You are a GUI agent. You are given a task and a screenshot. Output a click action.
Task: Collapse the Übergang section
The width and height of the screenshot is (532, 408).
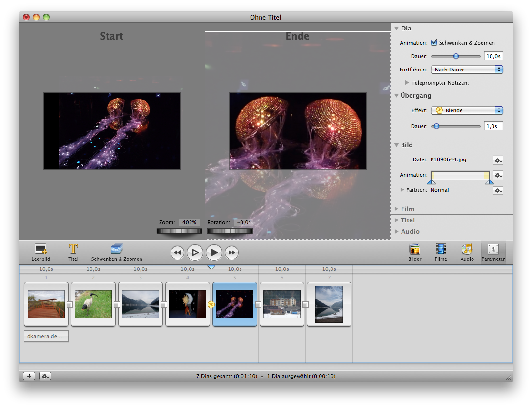[x=396, y=96]
